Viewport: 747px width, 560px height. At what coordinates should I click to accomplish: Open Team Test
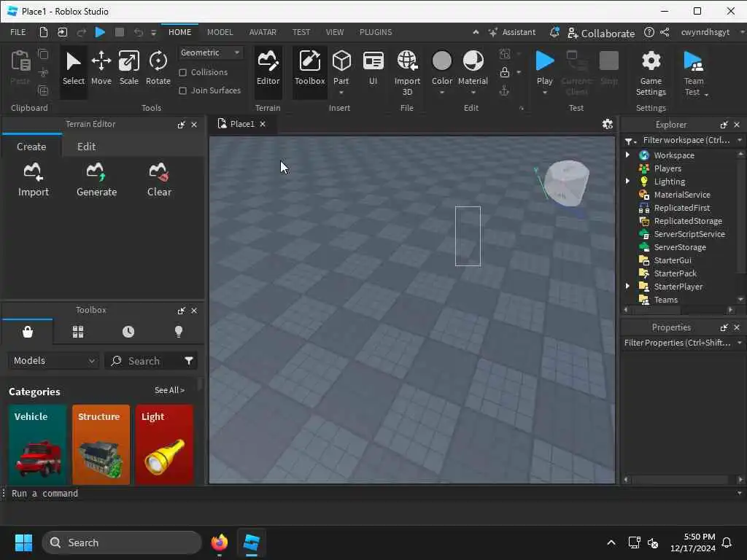[694, 74]
